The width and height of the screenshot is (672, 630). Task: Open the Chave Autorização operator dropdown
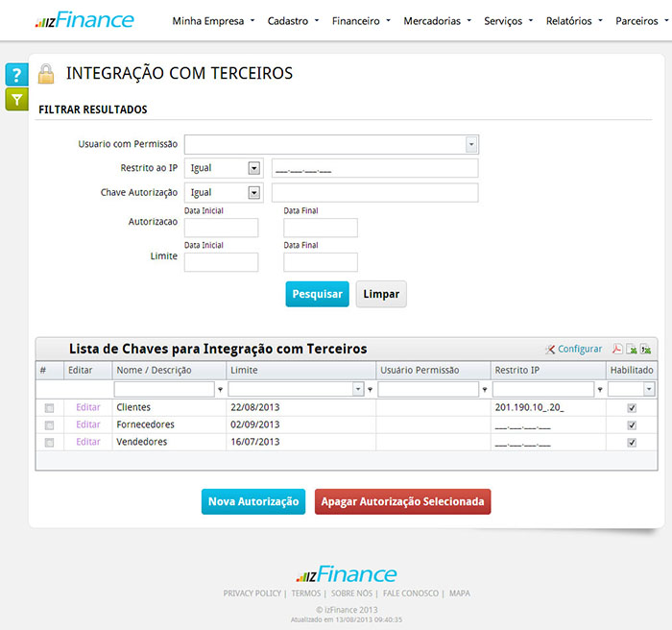click(253, 193)
